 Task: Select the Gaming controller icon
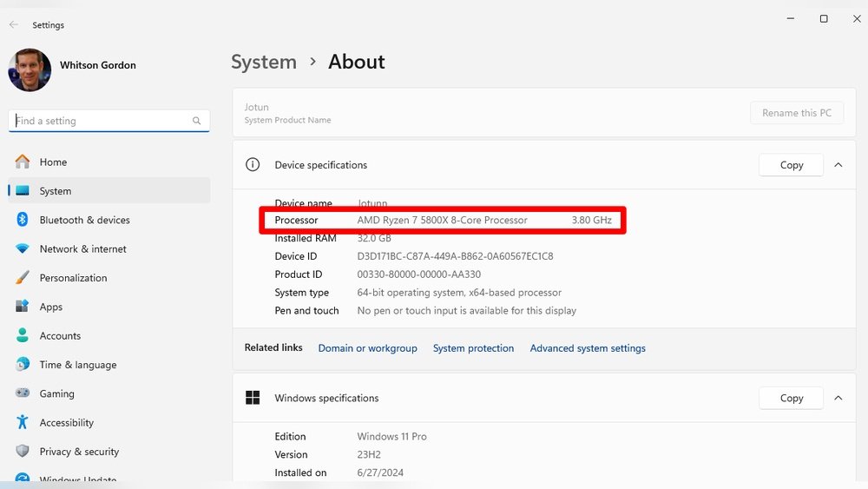pyautogui.click(x=23, y=393)
